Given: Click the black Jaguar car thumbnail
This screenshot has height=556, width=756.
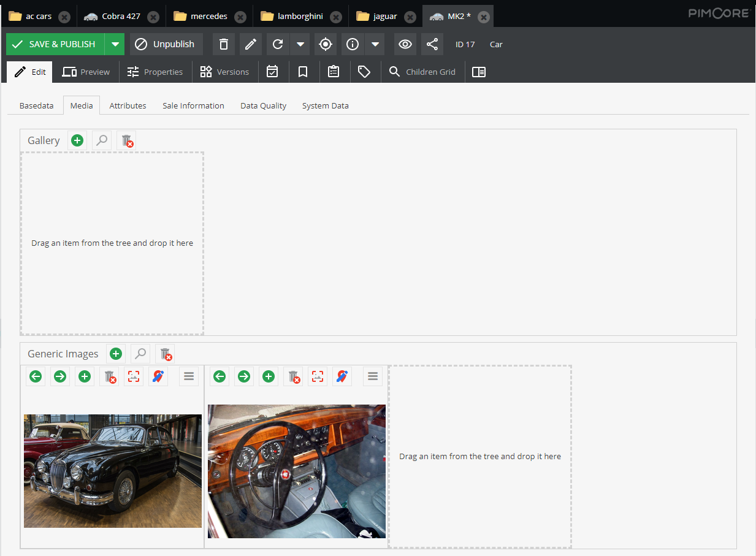Looking at the screenshot, I should pos(113,471).
